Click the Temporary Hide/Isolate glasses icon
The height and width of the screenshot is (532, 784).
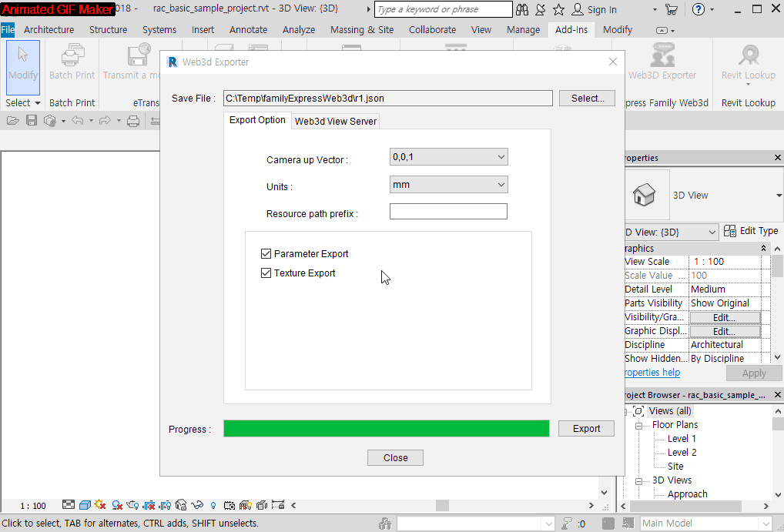(x=197, y=505)
